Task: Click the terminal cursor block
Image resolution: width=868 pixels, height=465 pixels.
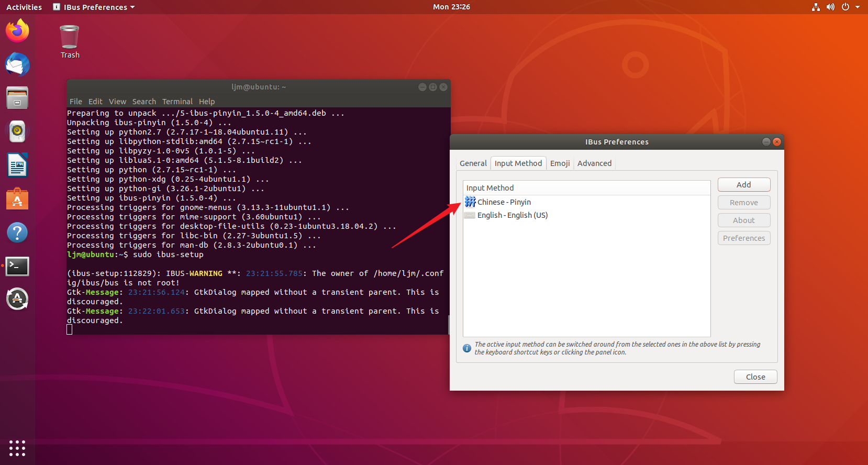Action: coord(70,329)
